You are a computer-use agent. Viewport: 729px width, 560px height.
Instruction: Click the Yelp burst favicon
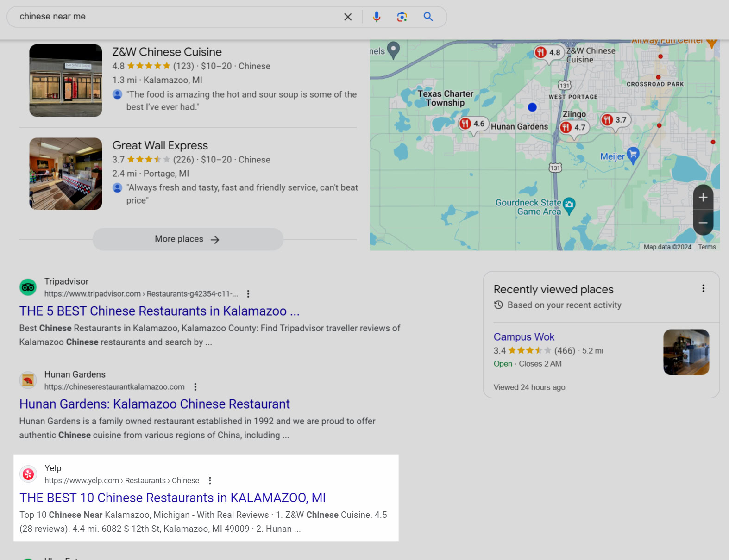point(28,474)
